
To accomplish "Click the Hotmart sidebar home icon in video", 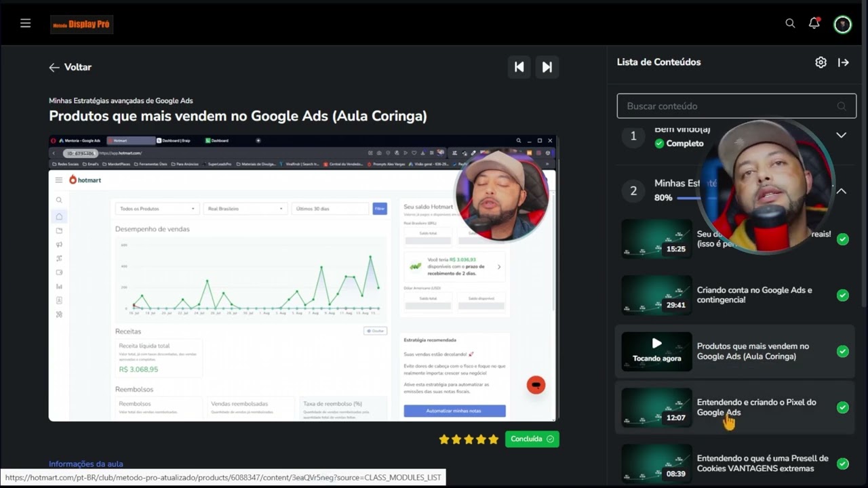I will coord(59,216).
